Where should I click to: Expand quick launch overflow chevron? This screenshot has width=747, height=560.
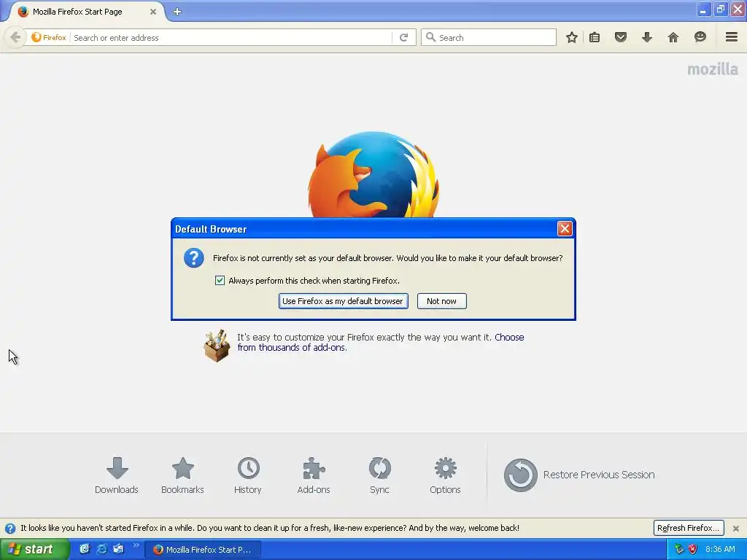click(x=136, y=545)
